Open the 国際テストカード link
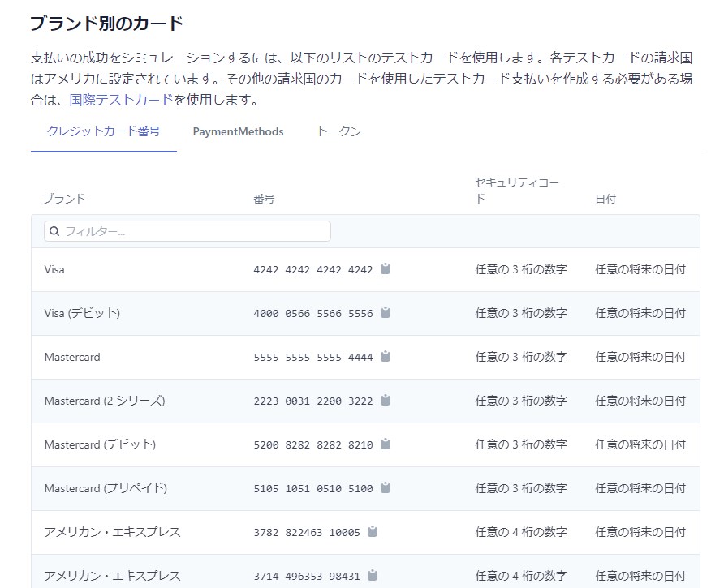Image resolution: width=711 pixels, height=588 pixels. [x=121, y=100]
